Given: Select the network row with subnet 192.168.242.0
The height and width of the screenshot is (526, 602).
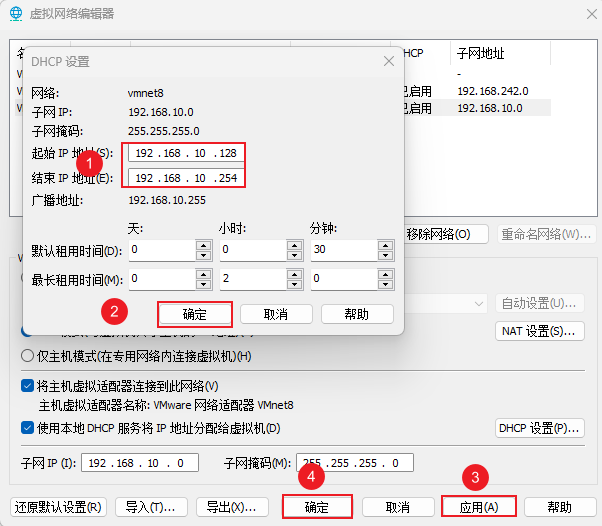Looking at the screenshot, I should 492,91.
